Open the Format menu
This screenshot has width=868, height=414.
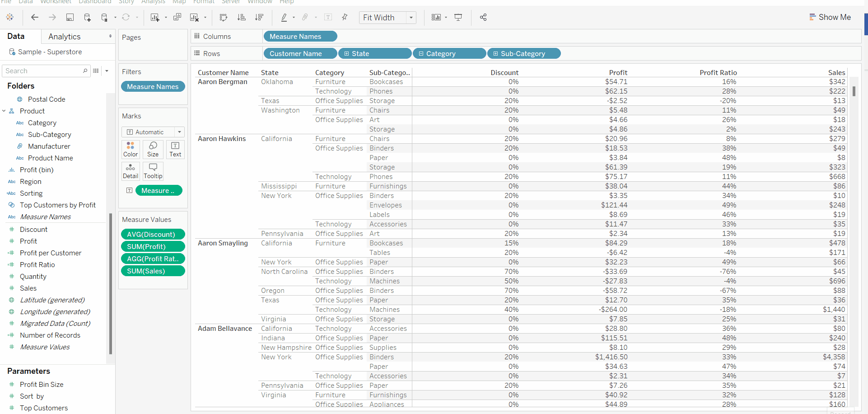point(204,2)
